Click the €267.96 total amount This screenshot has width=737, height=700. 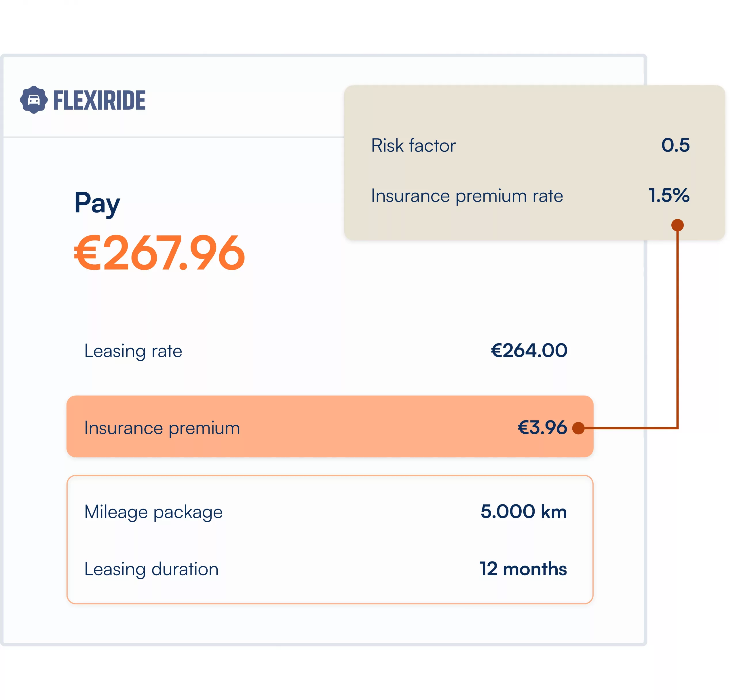pyautogui.click(x=159, y=253)
